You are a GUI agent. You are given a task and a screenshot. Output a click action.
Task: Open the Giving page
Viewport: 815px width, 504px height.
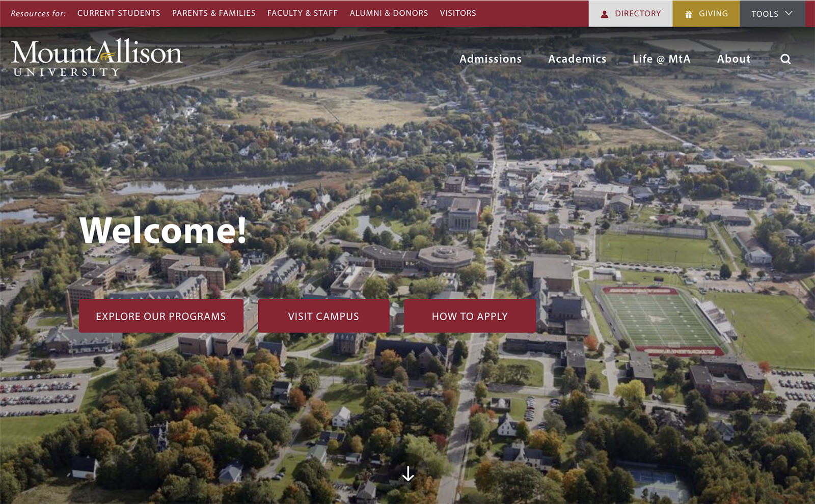point(706,14)
